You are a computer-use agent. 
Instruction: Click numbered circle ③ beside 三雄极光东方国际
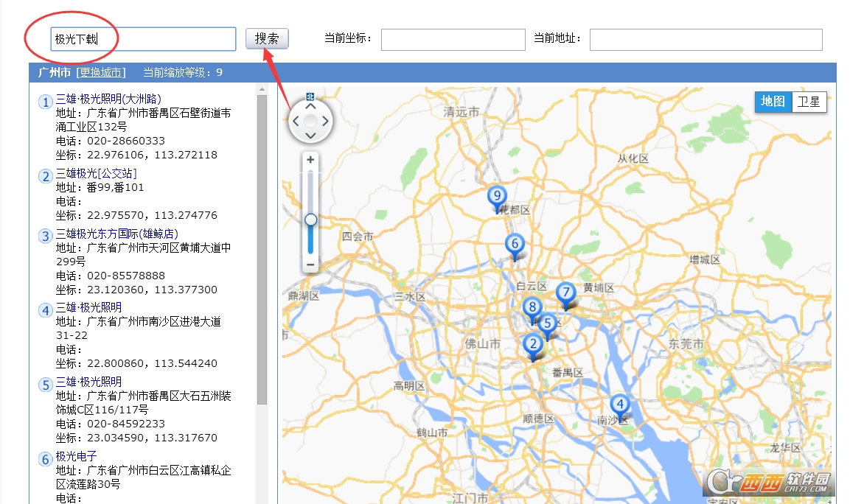coord(44,236)
